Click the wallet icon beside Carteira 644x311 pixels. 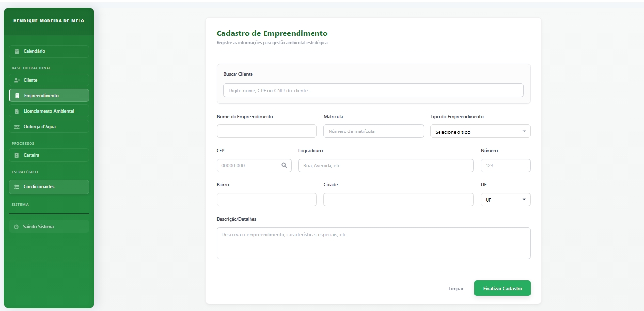[x=17, y=155]
